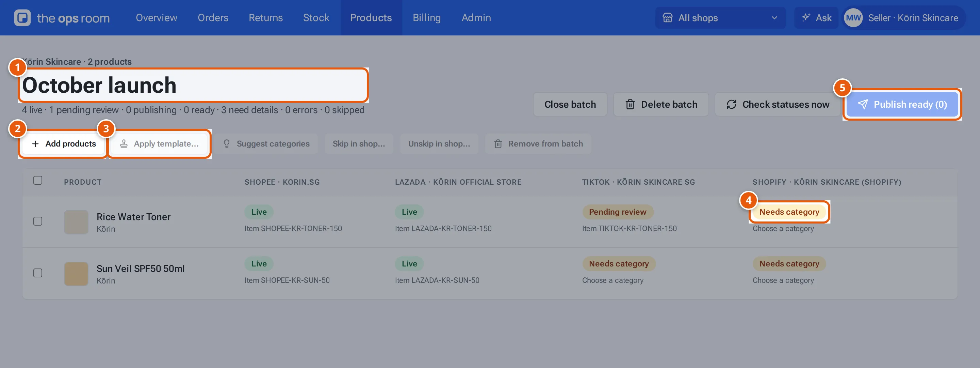Open Seller · Kōrin Skincare account menu
Screen dimensions: 980x368
click(x=904, y=18)
